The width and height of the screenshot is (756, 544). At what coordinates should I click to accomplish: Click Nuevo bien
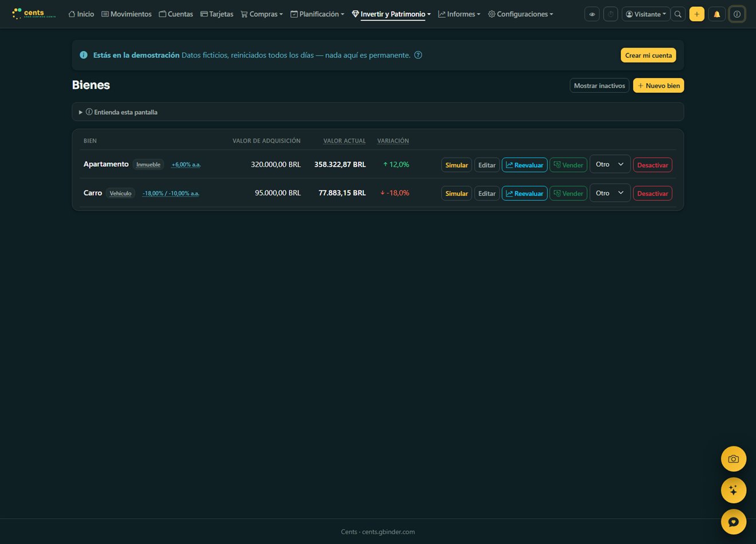tap(659, 85)
